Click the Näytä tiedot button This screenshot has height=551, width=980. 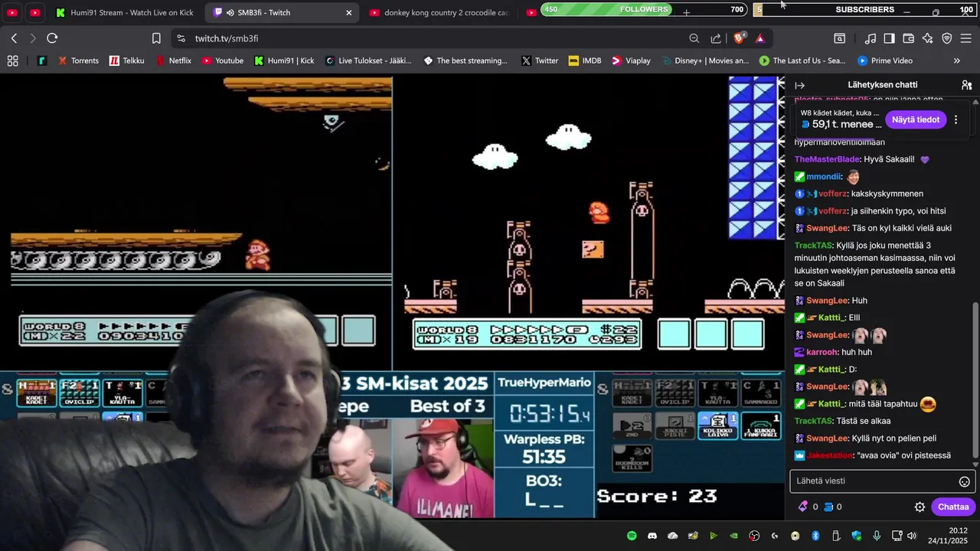point(916,119)
